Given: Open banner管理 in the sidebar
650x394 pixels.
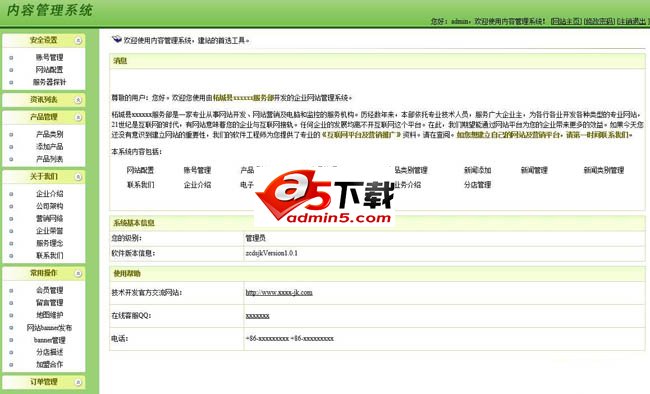Looking at the screenshot, I should tap(49, 340).
